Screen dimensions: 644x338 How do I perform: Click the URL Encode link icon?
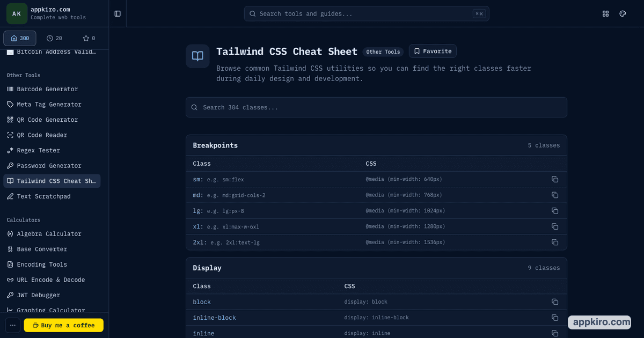point(10,280)
